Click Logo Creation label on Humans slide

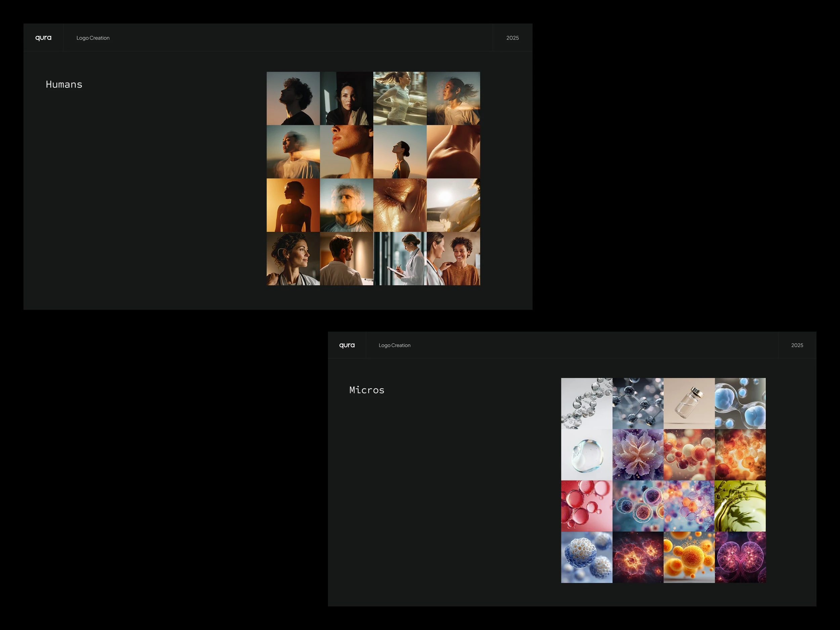(93, 38)
